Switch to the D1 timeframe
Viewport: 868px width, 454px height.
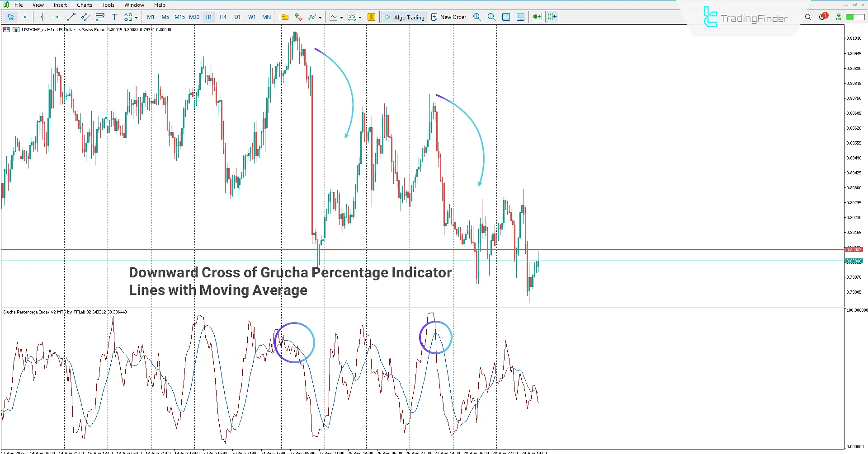(237, 17)
